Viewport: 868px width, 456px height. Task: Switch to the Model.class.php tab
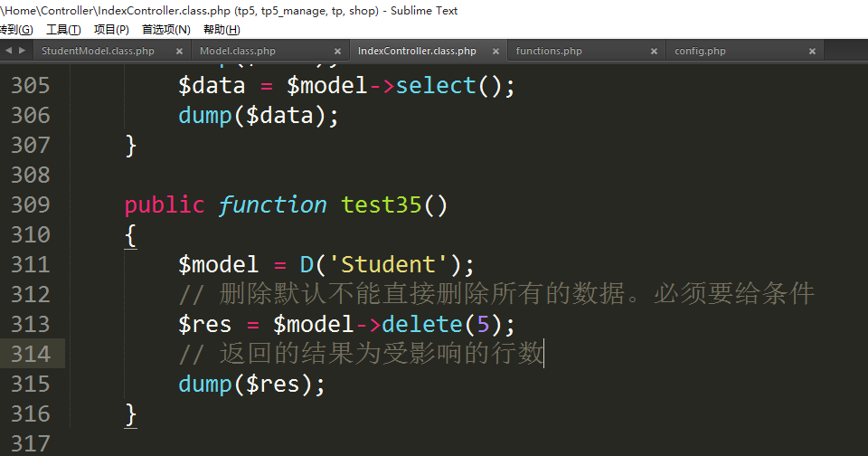tap(238, 52)
